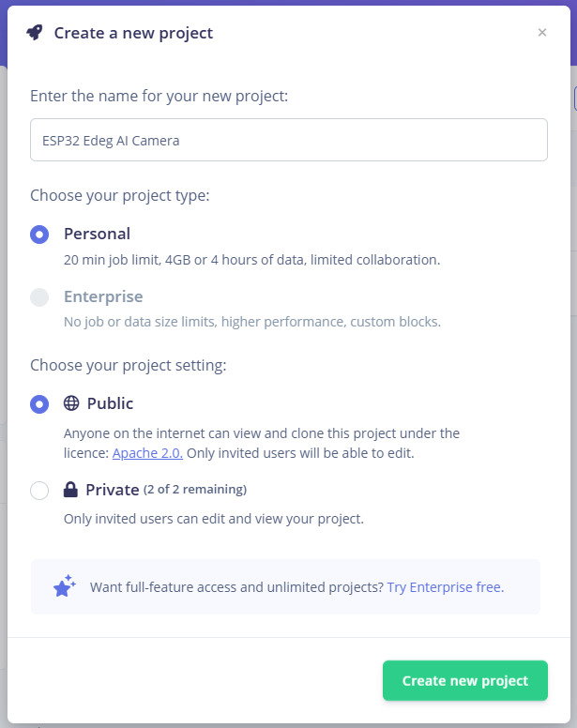Select the Personal project type radio button
Viewport: 577px width, 728px height.
pyautogui.click(x=39, y=235)
